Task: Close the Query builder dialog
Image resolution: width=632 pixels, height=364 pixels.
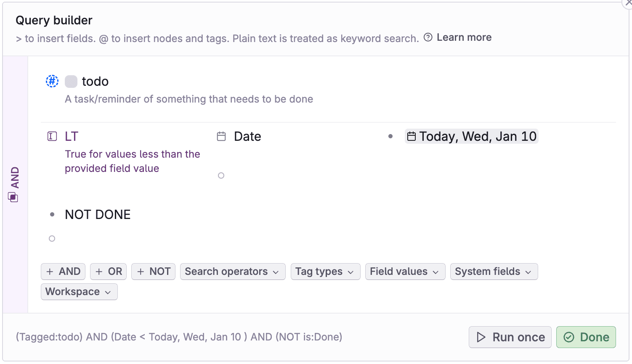Action: click(x=628, y=3)
